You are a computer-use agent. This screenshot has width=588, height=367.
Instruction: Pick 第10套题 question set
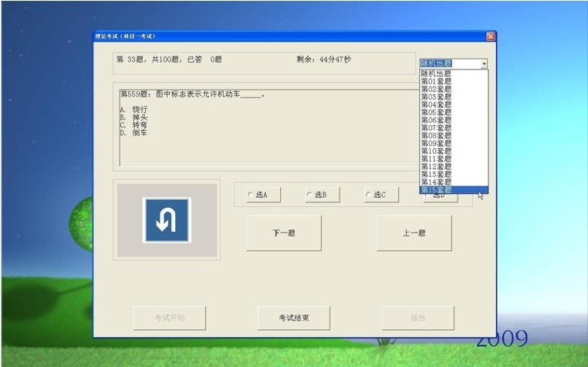pyautogui.click(x=454, y=151)
